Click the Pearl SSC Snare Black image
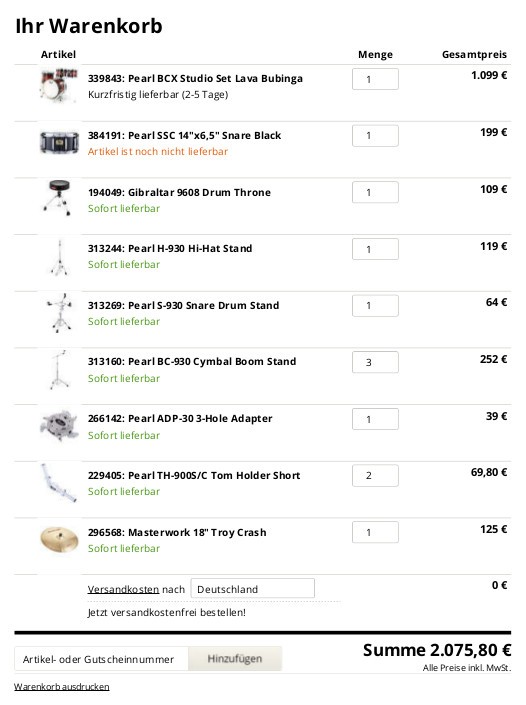The image size is (526, 705). click(59, 143)
